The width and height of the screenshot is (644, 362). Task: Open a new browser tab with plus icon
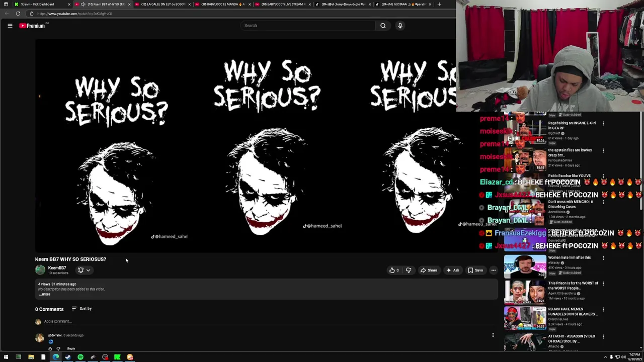click(x=439, y=4)
